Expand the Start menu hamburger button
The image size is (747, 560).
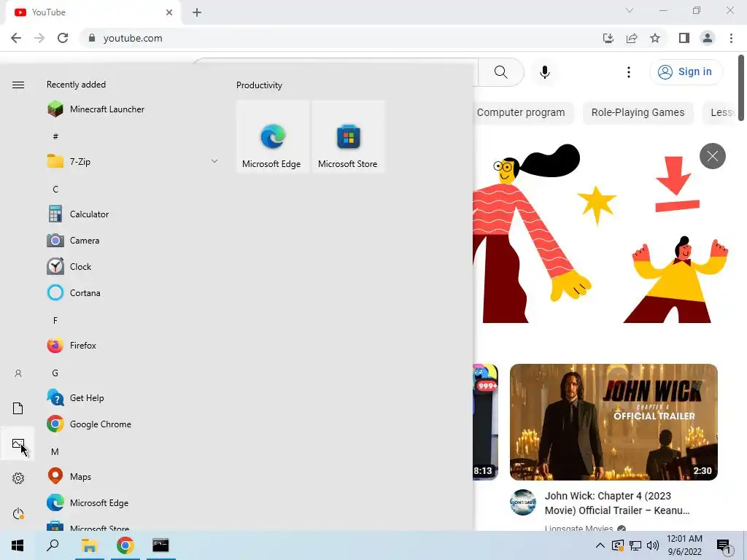(18, 85)
